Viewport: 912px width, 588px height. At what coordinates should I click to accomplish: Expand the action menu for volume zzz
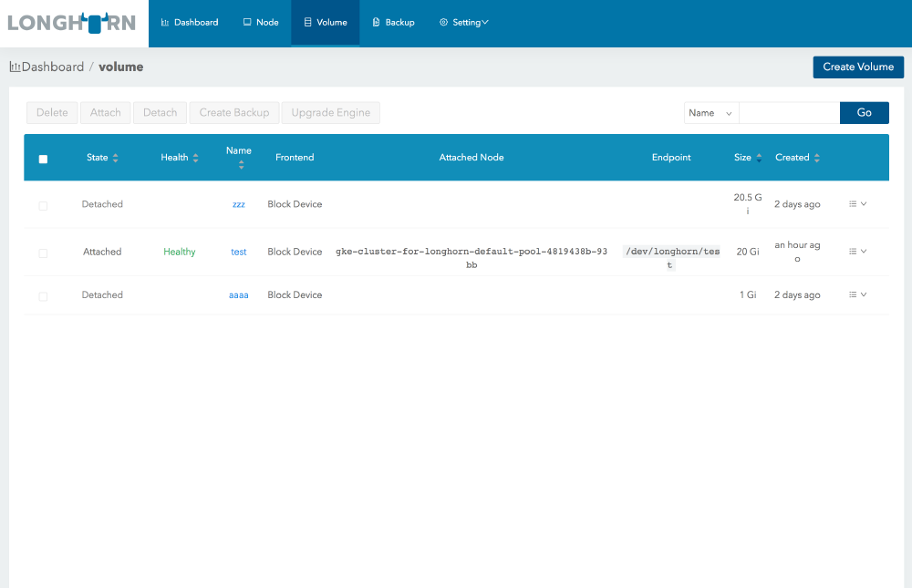coord(857,204)
